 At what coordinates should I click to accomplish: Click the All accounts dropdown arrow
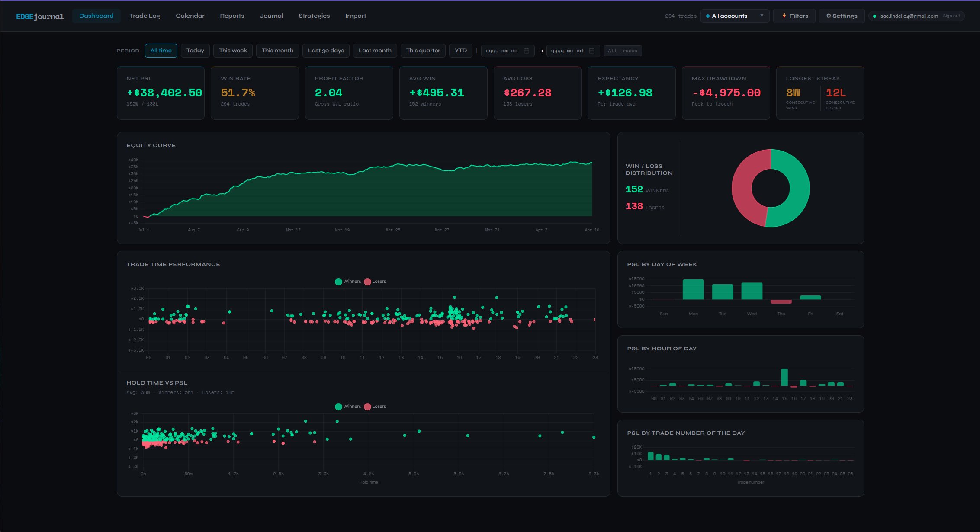point(762,16)
